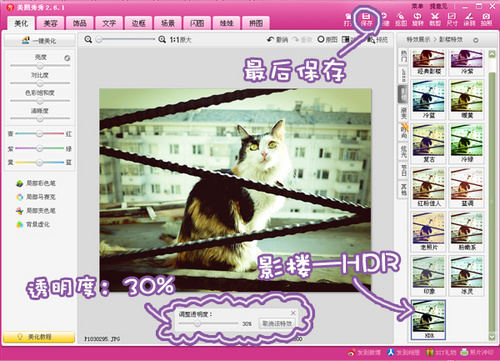Open the 预览 preview
The width and height of the screenshot is (500, 361).
tap(378, 40)
